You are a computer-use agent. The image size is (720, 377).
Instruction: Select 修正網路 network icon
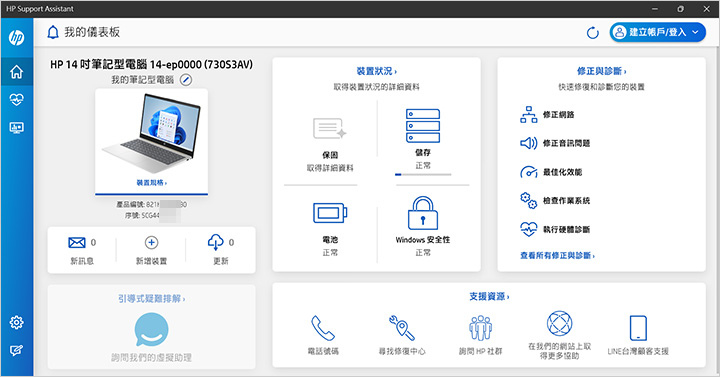pos(529,115)
